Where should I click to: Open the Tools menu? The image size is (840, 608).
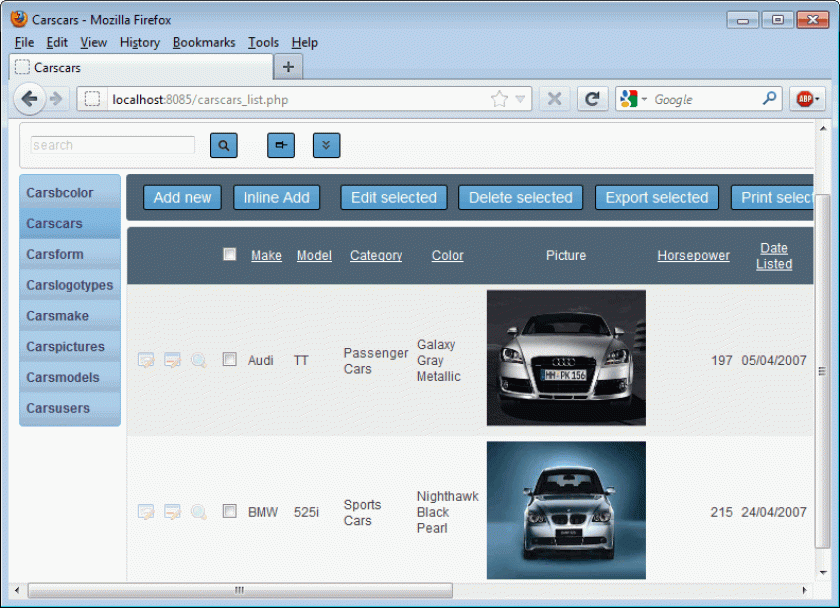(263, 42)
